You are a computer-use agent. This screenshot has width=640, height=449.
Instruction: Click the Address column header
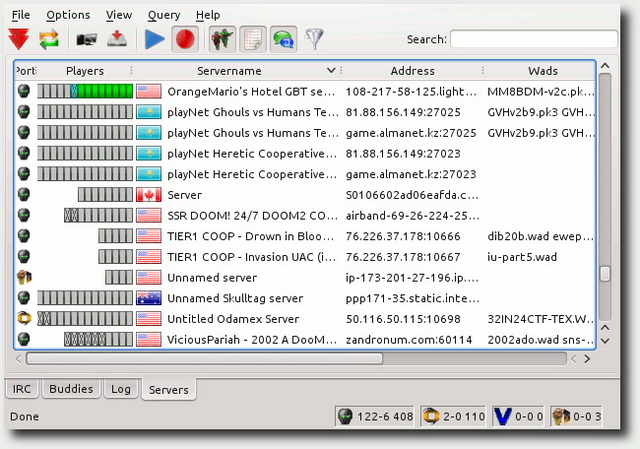[x=412, y=71]
